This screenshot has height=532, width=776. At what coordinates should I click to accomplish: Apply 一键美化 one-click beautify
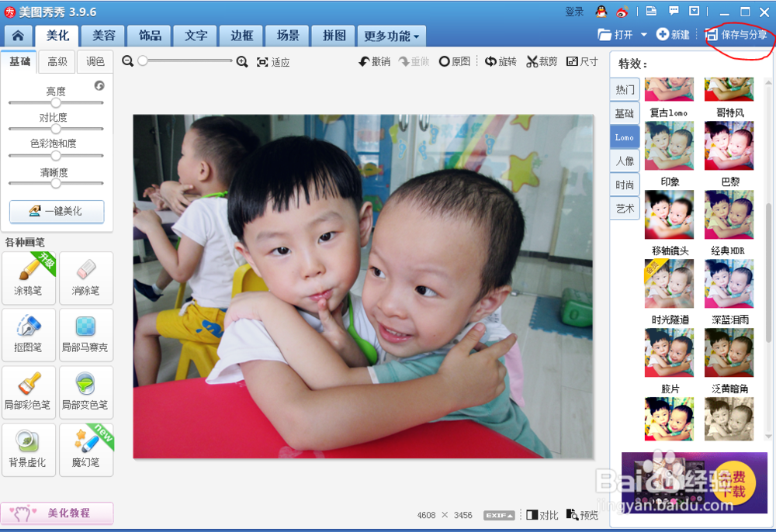coord(57,211)
